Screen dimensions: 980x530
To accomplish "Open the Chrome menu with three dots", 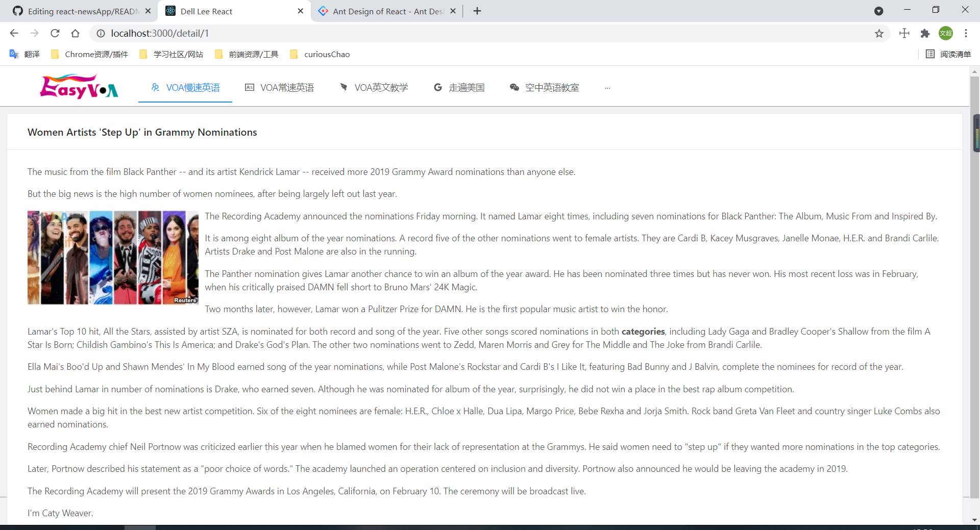I will (966, 33).
